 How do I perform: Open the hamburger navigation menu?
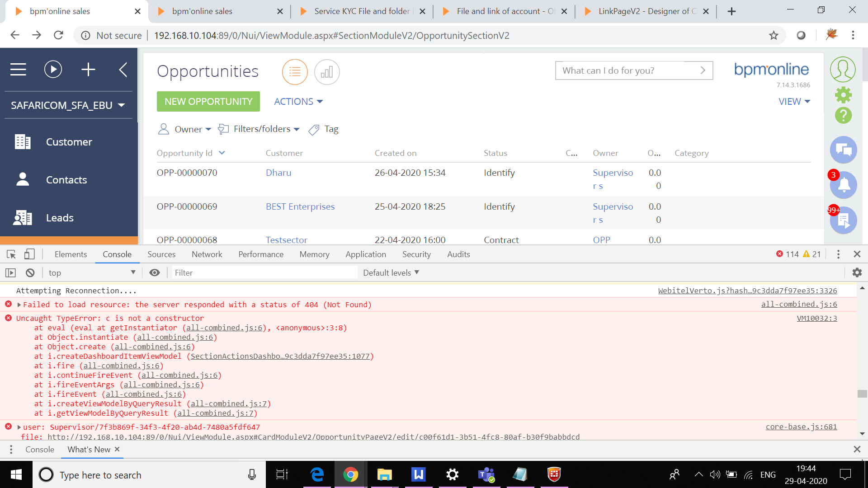point(18,70)
